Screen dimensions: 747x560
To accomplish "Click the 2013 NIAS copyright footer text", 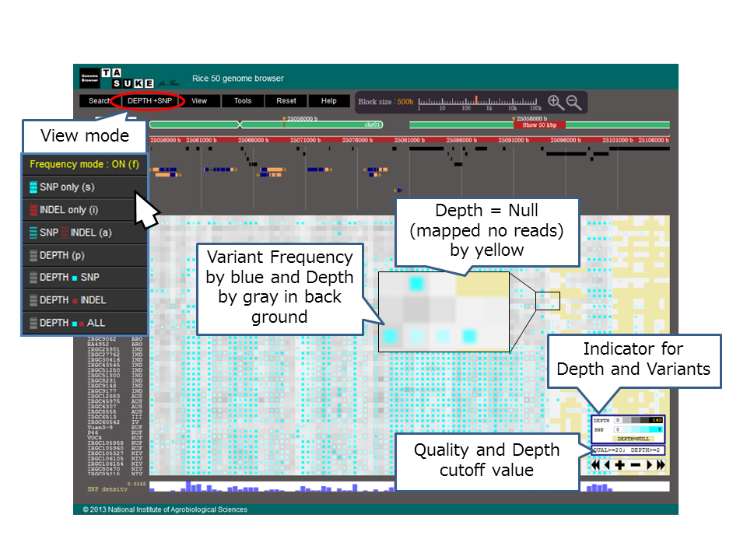I will [165, 509].
